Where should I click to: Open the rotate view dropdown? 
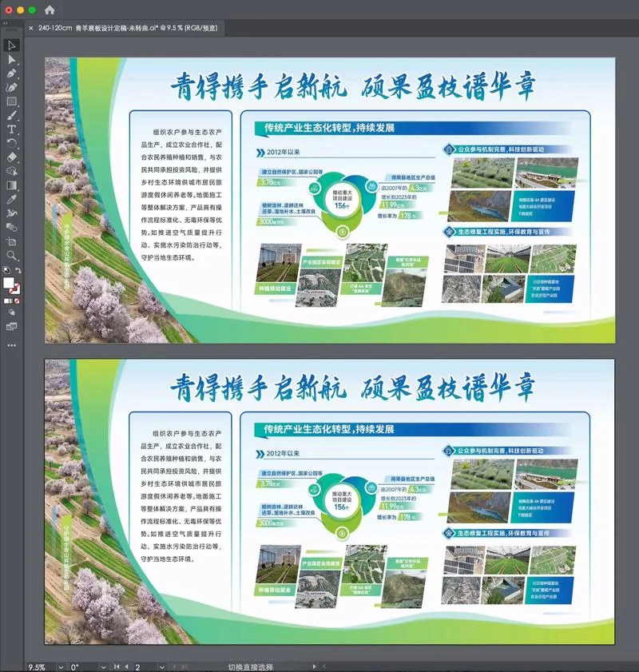click(103, 667)
